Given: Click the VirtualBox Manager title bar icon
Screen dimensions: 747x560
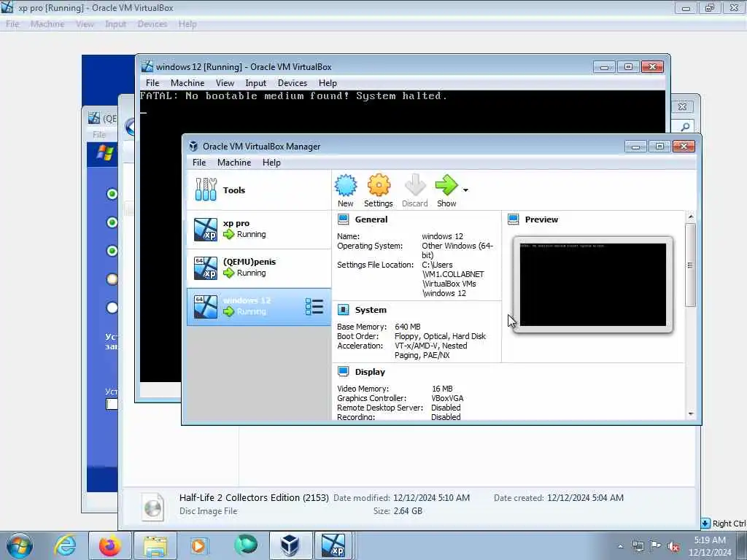Looking at the screenshot, I should click(193, 146).
